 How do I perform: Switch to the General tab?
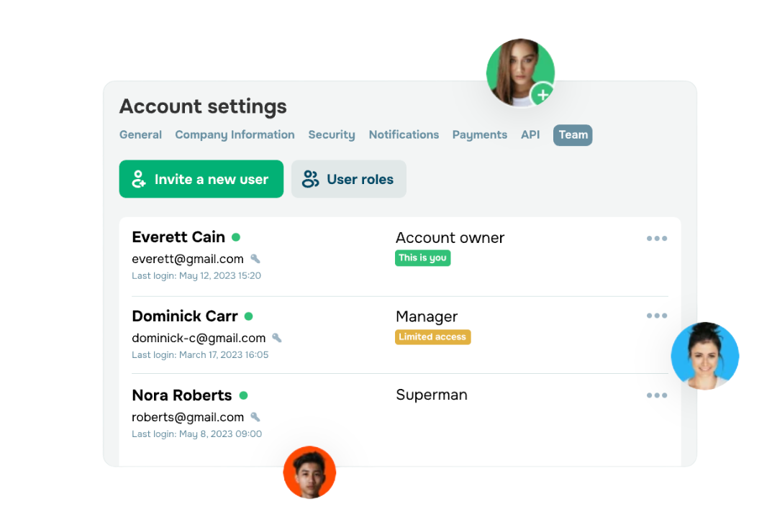click(x=140, y=134)
